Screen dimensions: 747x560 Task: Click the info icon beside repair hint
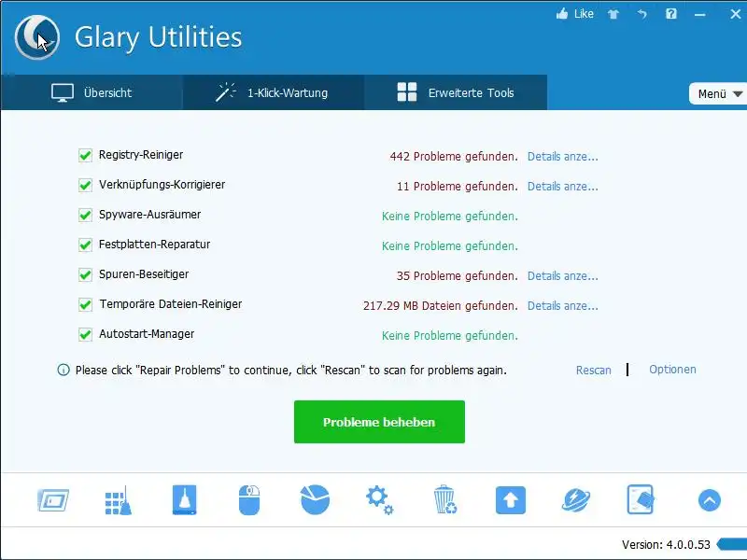(x=63, y=370)
